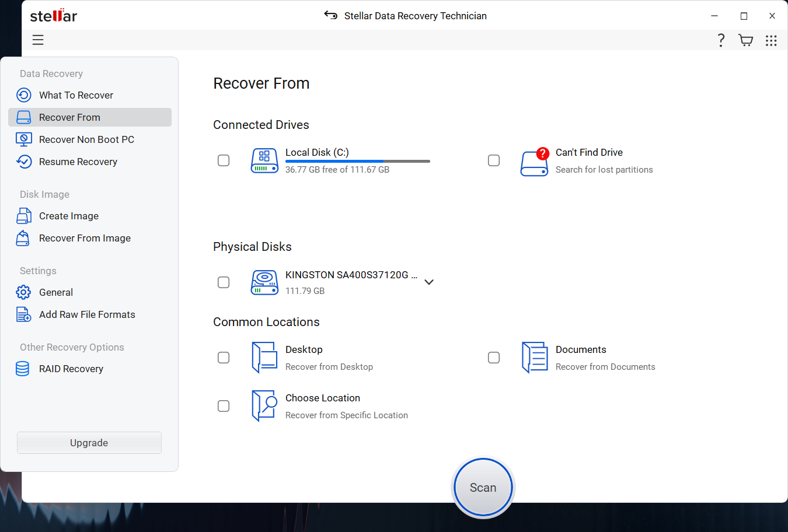Click the Upgrade button

89,443
